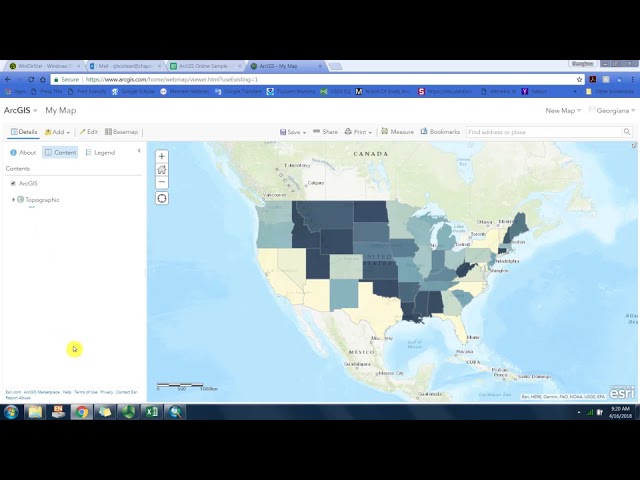Open the Esri.com footer link
The image size is (640, 480).
(13, 392)
